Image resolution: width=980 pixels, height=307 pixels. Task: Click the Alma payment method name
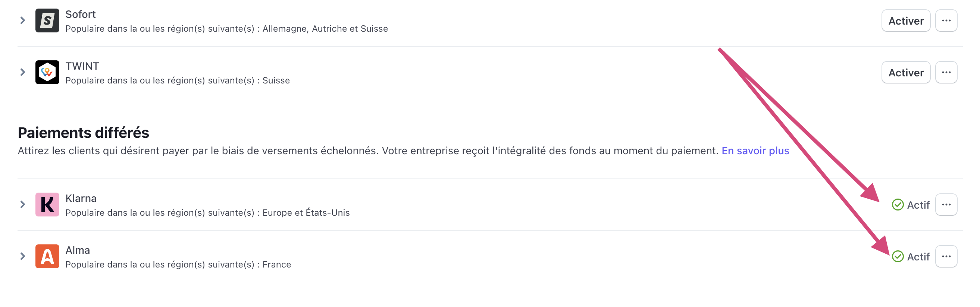pos(78,250)
